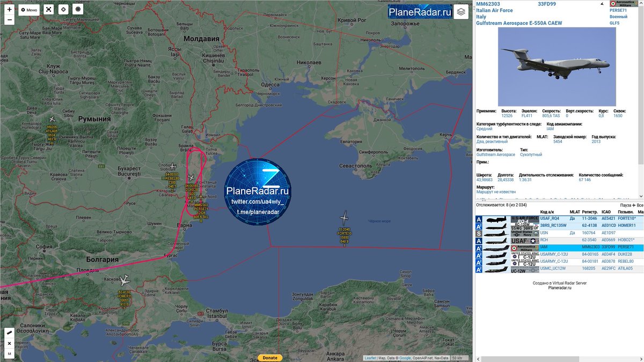Click the U.S. Air Force RQ-4 operator flag
Viewport: 644px width, 362px height.
(x=525, y=219)
